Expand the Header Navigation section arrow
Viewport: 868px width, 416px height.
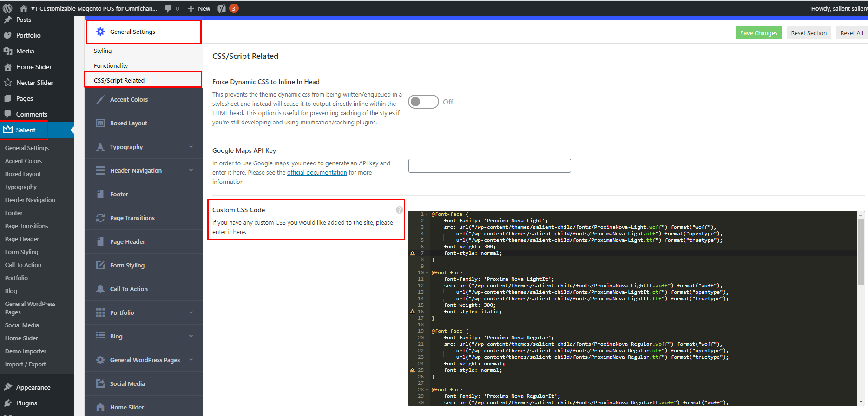191,170
